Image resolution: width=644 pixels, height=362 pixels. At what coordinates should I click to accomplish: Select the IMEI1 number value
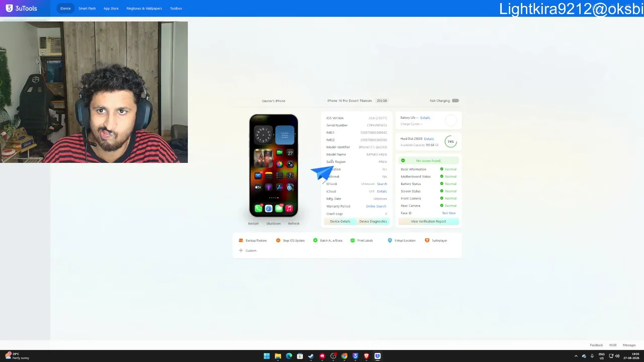click(374, 133)
